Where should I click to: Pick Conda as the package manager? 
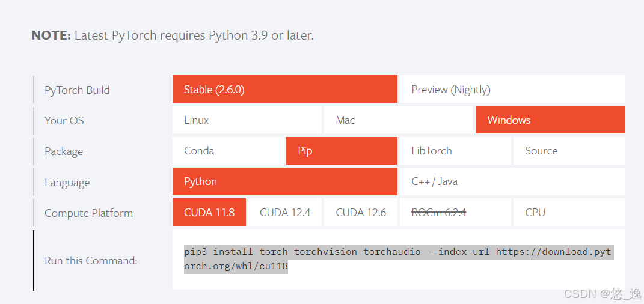[x=228, y=151]
